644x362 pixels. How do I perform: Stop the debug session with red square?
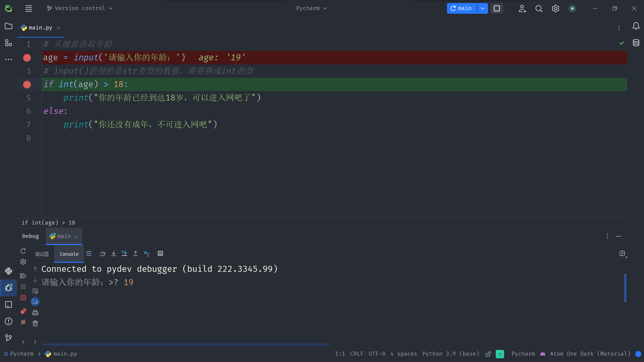(23, 298)
